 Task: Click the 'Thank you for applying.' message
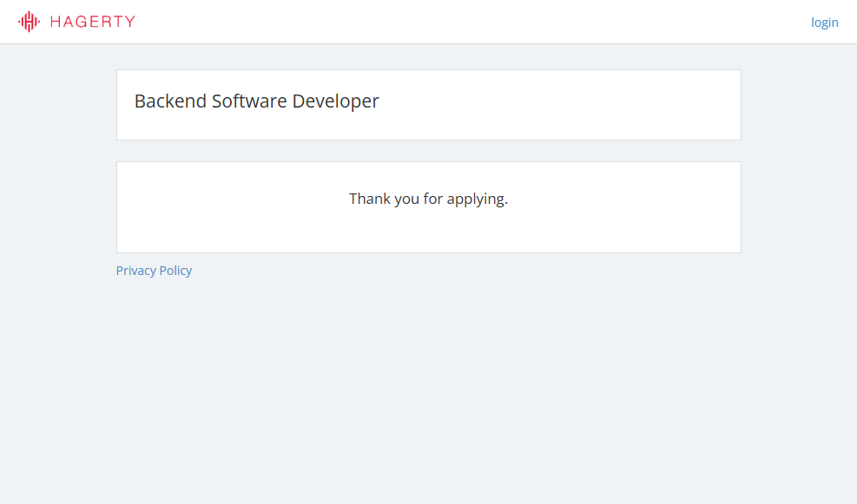(x=428, y=199)
